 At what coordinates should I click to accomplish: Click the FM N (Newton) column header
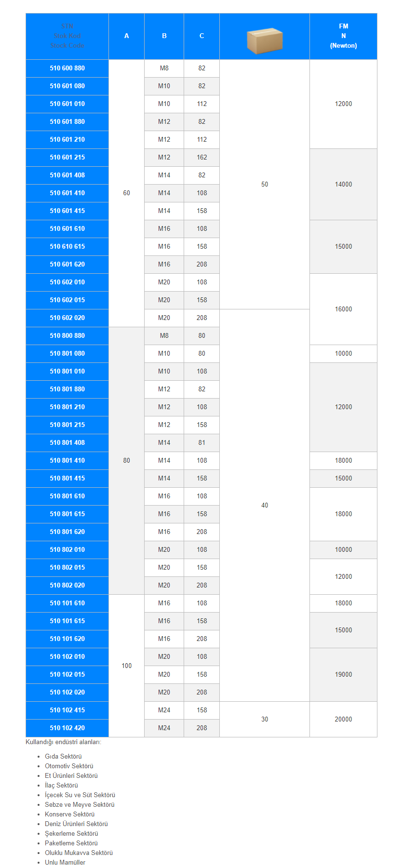(343, 36)
